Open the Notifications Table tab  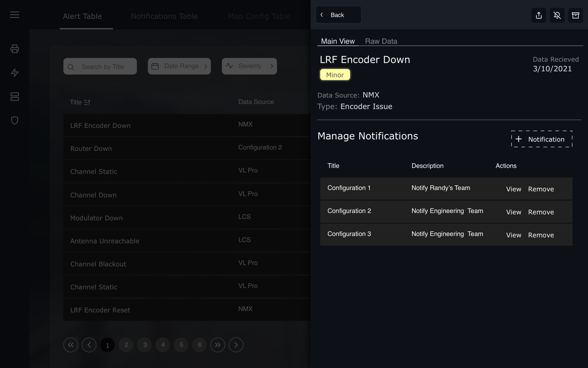pyautogui.click(x=164, y=16)
